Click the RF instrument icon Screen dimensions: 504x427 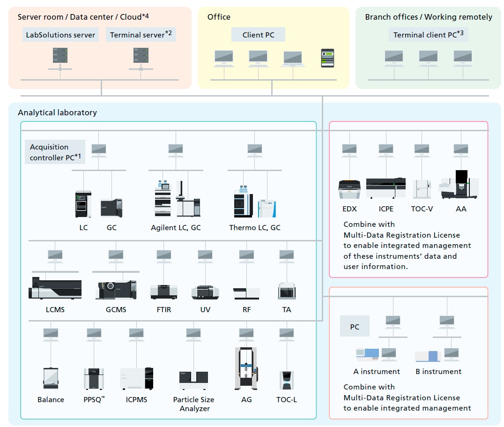tap(246, 293)
